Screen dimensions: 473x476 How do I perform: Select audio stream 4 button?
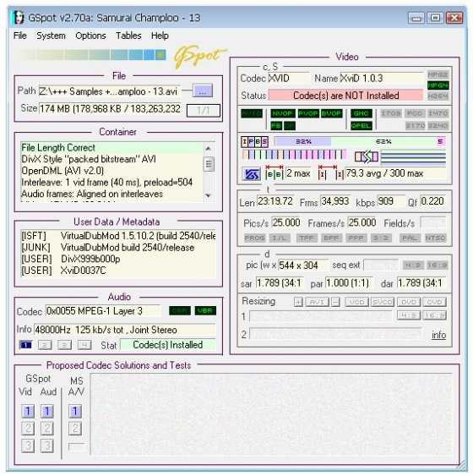(84, 345)
